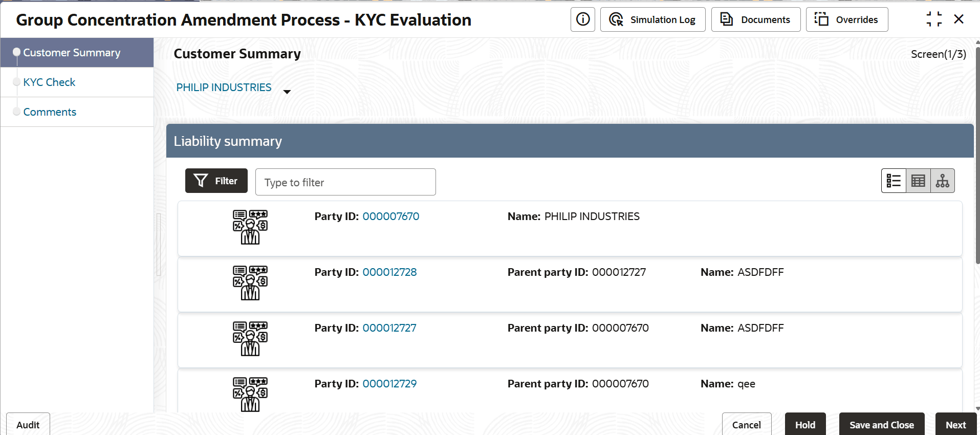
Task: Click the customer icon for party 000012727
Action: (x=250, y=339)
